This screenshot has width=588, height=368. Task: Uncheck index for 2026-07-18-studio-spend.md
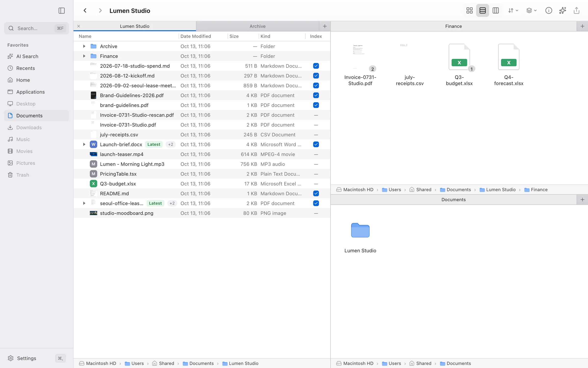[x=316, y=66]
